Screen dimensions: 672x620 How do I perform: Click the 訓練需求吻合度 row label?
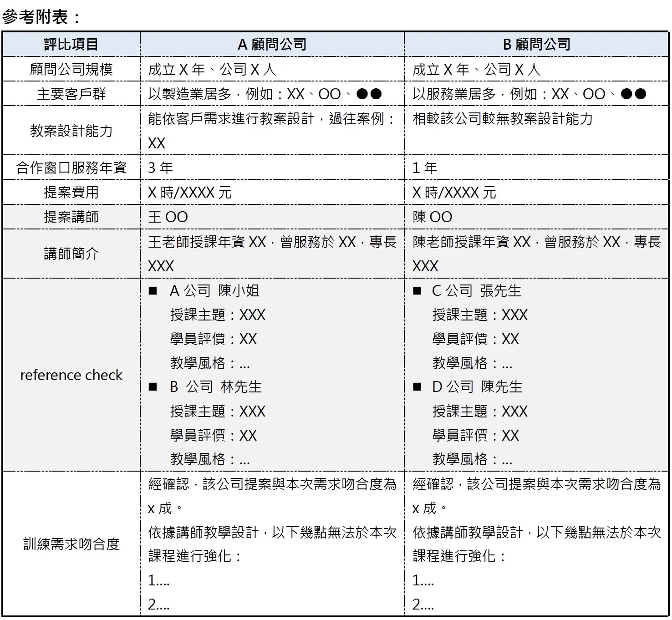point(71,544)
